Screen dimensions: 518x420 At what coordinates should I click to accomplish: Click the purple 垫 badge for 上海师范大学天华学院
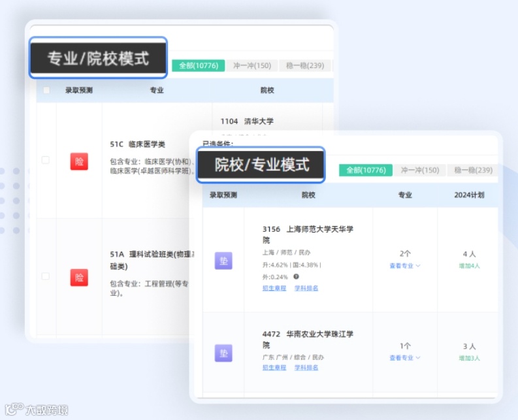[223, 261]
